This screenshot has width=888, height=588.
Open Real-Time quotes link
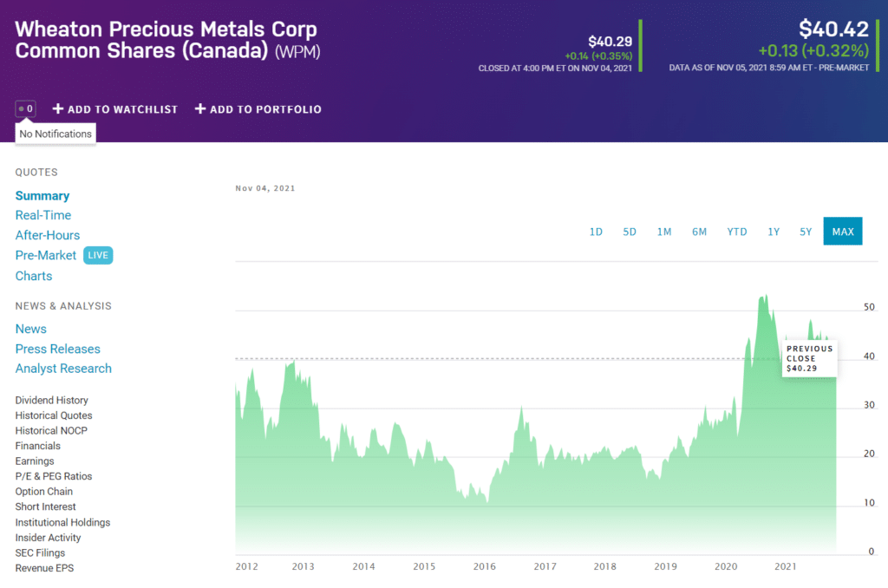[43, 215]
